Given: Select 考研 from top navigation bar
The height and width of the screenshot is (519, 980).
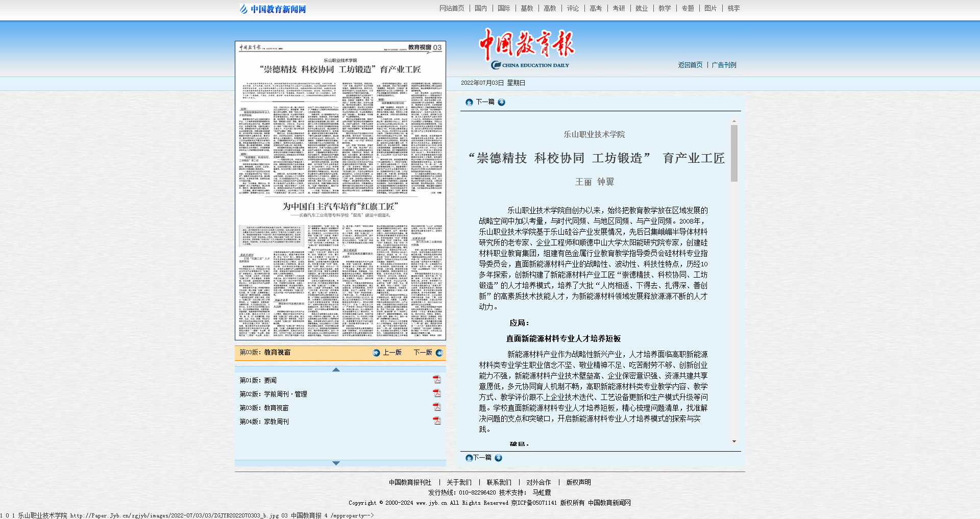Looking at the screenshot, I should [x=619, y=8].
